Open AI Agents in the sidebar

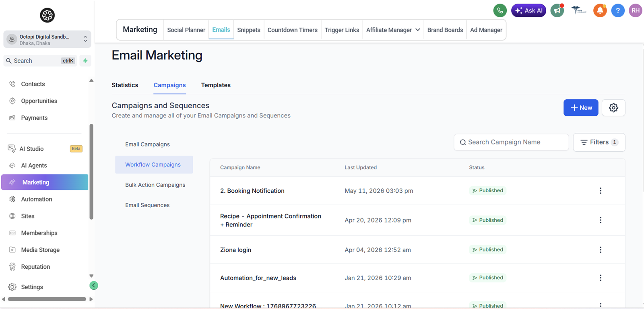point(34,165)
